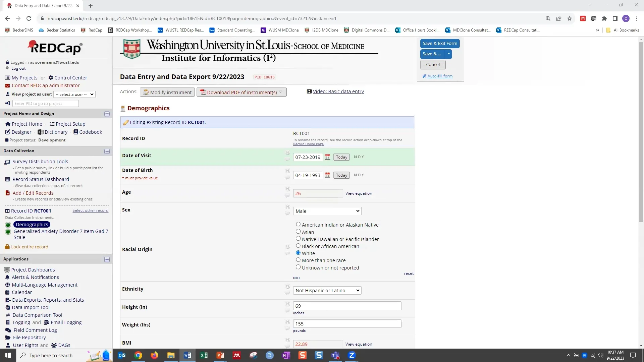This screenshot has height=362, width=644.
Task: Open the Data Dictionary
Action: [x=55, y=132]
